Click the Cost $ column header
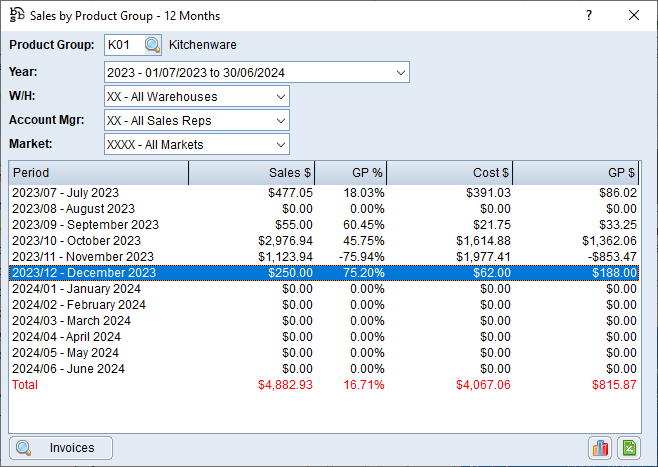 [x=451, y=173]
